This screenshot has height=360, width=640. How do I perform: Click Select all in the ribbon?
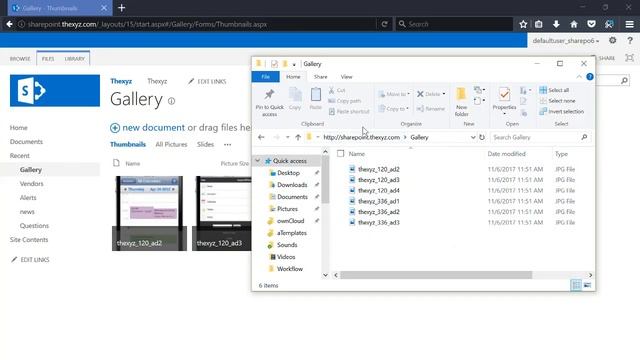[x=554, y=90]
